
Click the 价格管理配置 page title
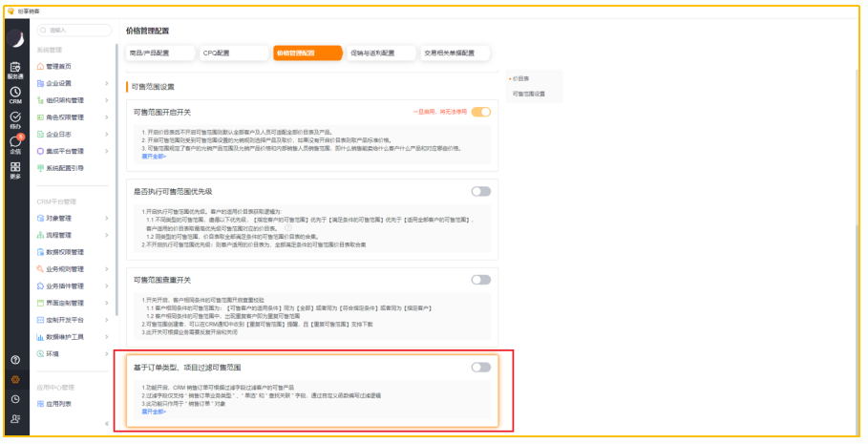pyautogui.click(x=148, y=31)
